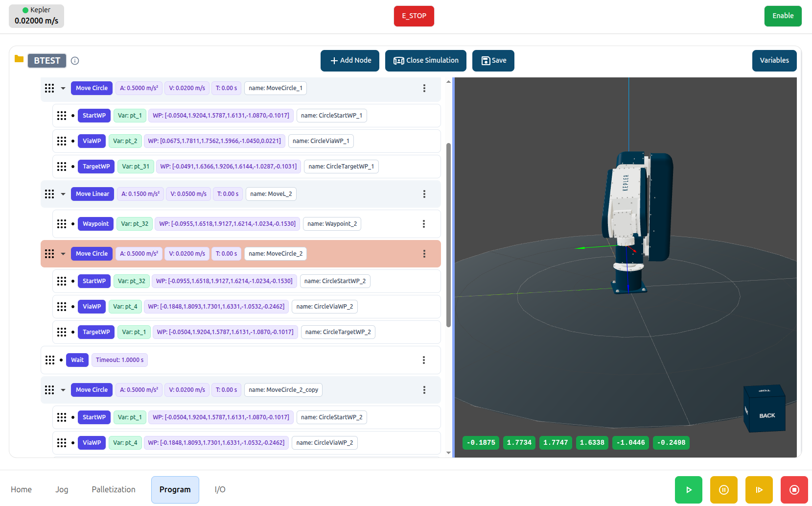Click drag handle of MoveCircle_2_copy row

coord(49,390)
